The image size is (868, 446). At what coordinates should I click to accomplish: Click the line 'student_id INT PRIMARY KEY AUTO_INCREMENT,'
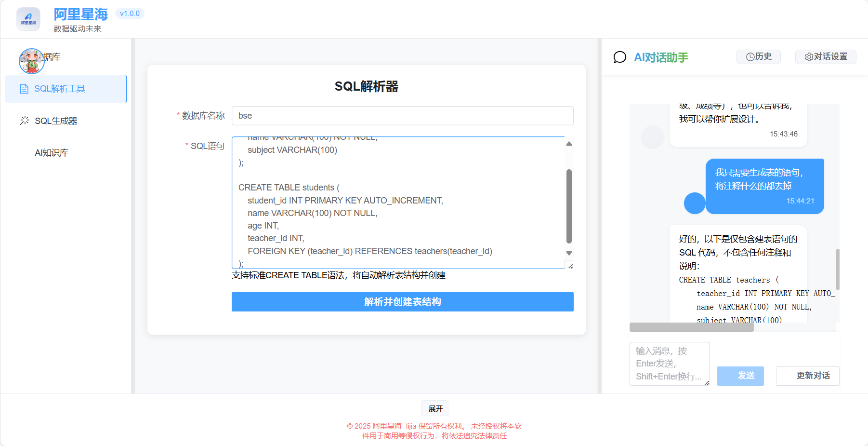point(345,201)
